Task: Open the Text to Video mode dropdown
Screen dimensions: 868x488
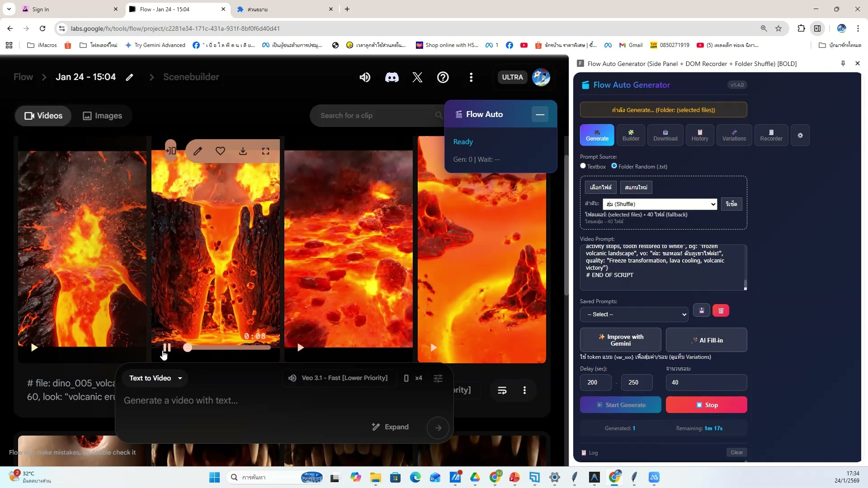Action: pos(156,378)
